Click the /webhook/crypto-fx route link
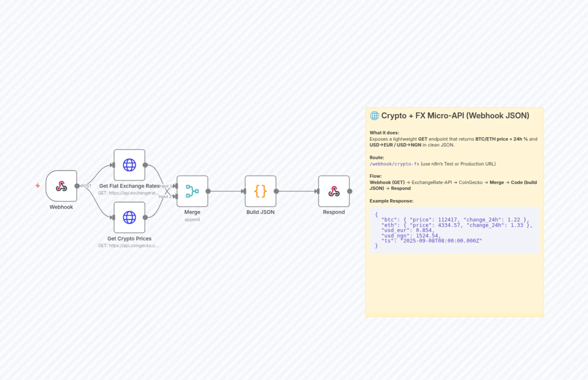Viewport: 588px width, 380px height. [394, 164]
